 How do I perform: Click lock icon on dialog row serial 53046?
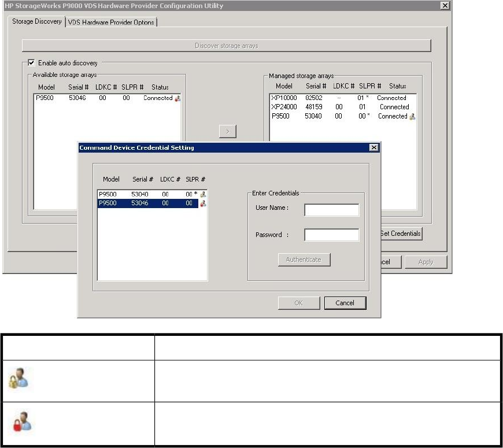click(x=203, y=203)
